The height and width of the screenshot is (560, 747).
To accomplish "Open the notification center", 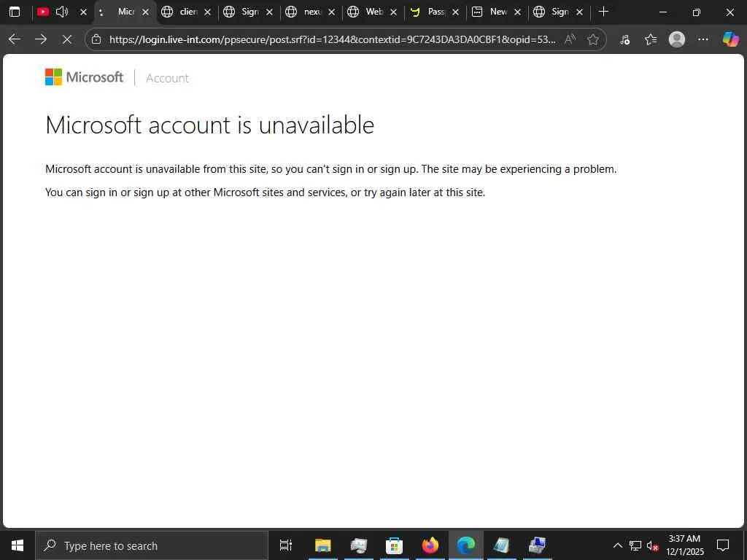I will pos(723,545).
